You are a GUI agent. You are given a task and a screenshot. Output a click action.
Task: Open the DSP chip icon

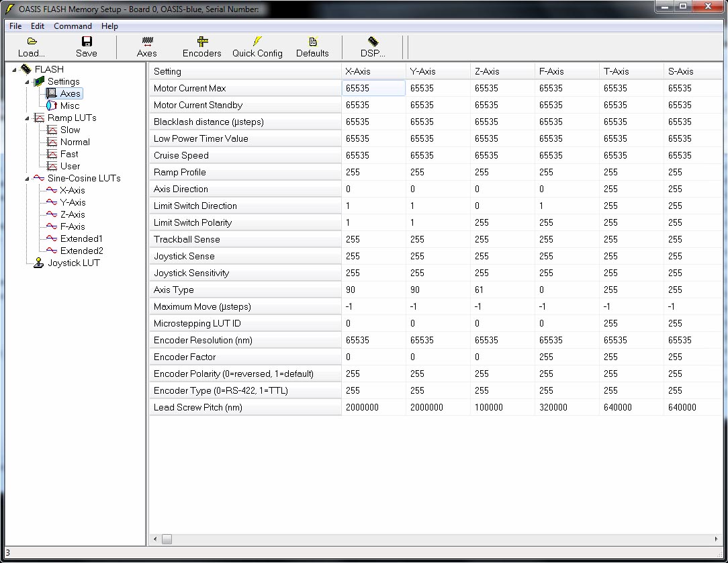point(373,42)
